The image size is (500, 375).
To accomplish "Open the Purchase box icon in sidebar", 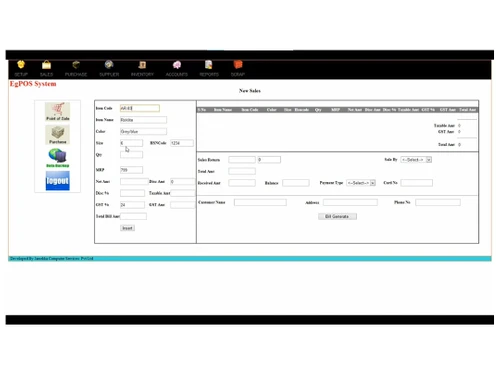I will (58, 135).
